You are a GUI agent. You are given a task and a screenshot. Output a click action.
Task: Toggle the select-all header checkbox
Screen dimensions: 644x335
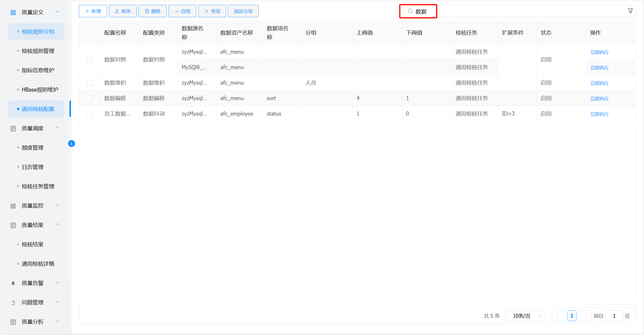pos(89,33)
